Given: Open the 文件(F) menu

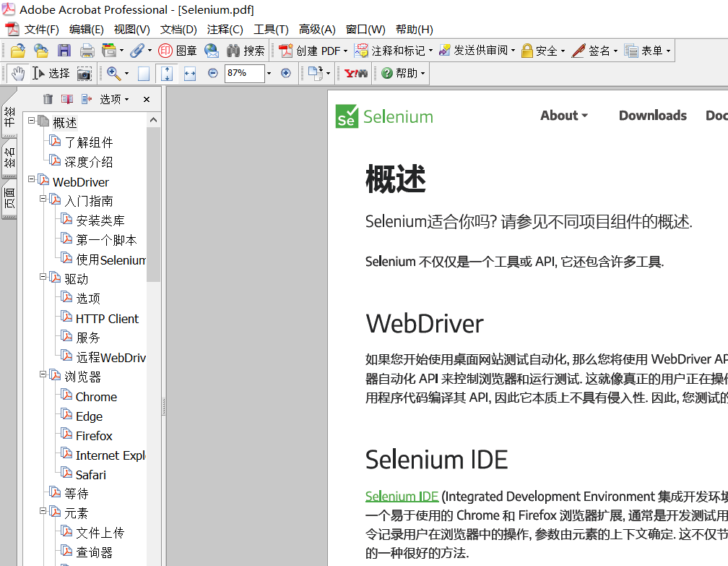Looking at the screenshot, I should click(x=41, y=29).
